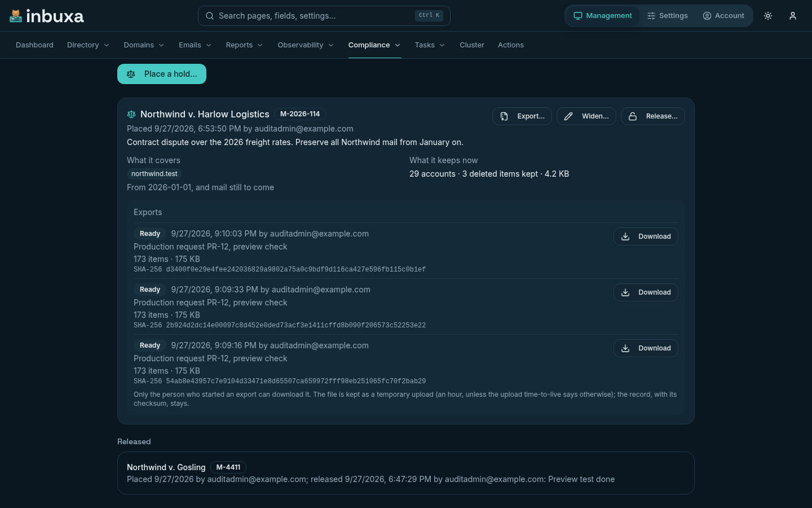This screenshot has height=508, width=812.
Task: Open the Dashboard page
Action: pos(34,45)
